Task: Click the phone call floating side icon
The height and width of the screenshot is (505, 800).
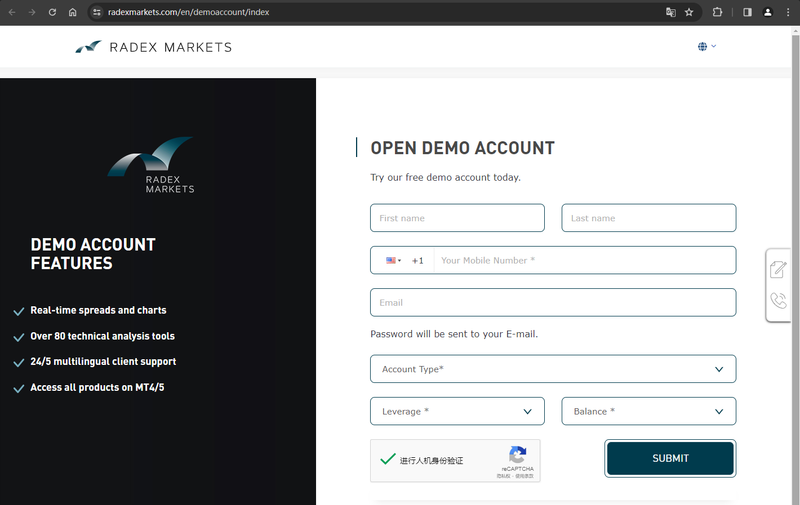Action: coord(778,300)
